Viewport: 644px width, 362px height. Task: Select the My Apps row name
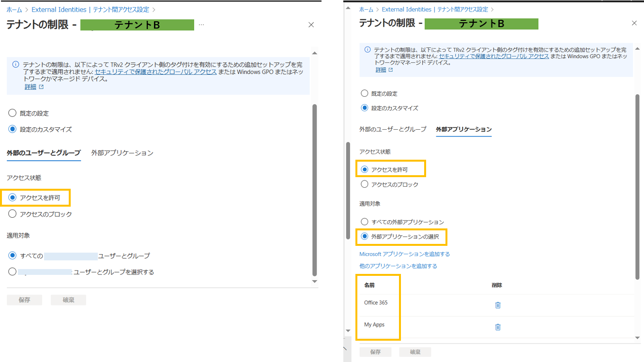click(374, 325)
